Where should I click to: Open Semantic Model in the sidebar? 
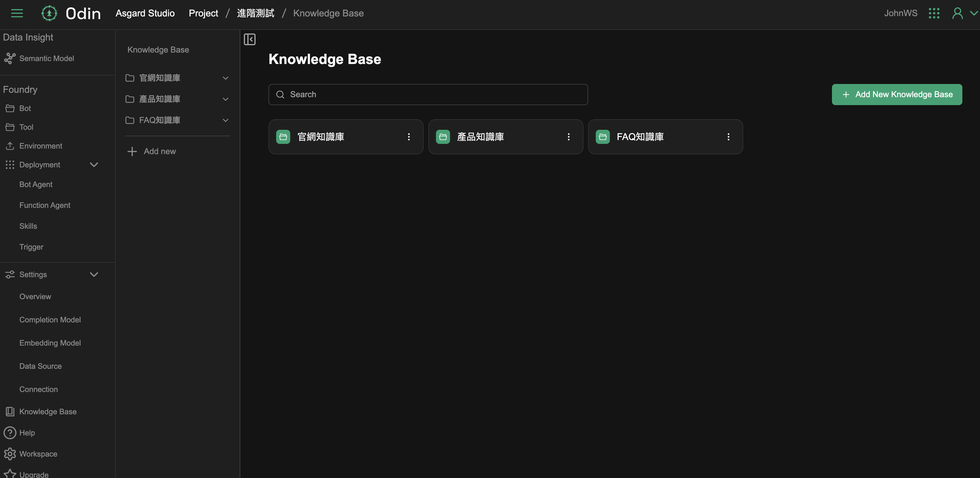tap(46, 58)
